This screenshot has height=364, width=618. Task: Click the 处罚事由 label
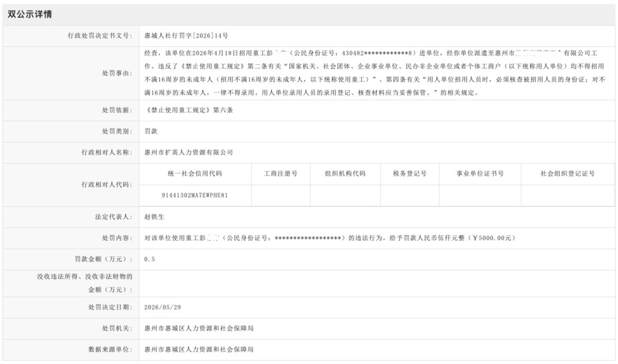(x=117, y=73)
